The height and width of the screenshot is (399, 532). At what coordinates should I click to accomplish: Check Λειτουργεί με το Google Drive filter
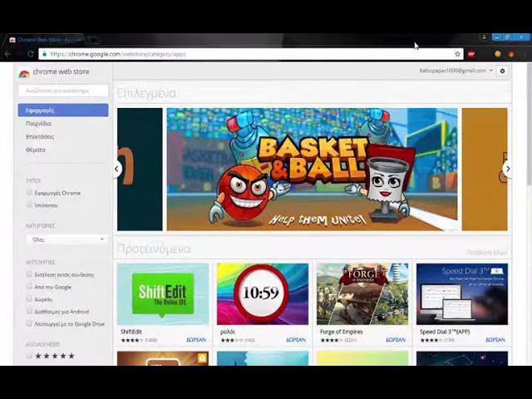29,323
